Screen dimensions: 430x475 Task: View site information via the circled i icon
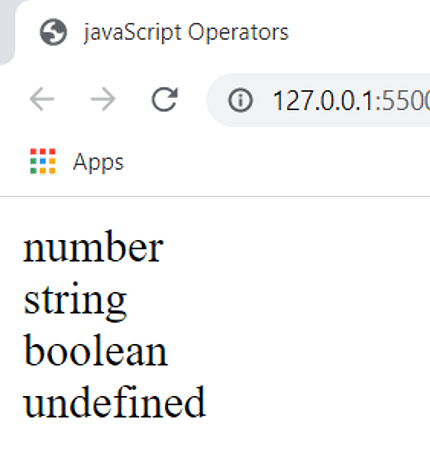240,100
